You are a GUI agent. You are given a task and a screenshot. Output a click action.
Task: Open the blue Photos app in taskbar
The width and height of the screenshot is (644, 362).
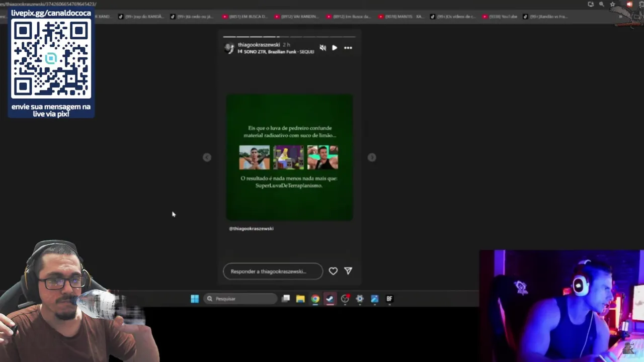pos(374,299)
